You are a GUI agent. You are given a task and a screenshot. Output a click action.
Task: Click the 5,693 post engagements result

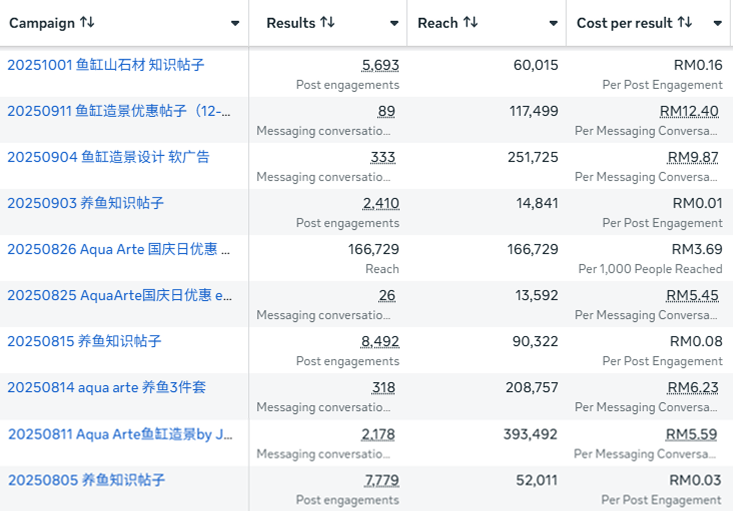380,65
